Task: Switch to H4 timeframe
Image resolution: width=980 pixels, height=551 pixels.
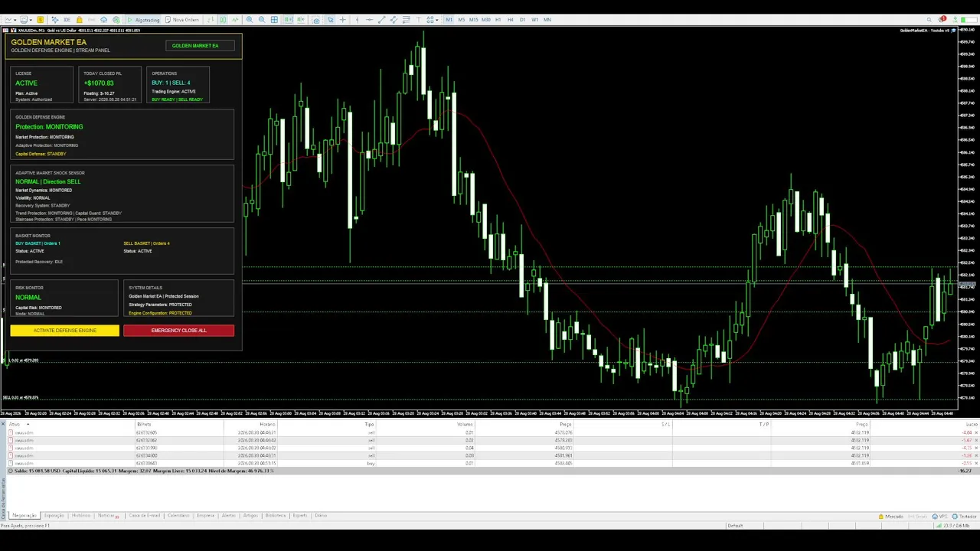Action: pos(511,20)
